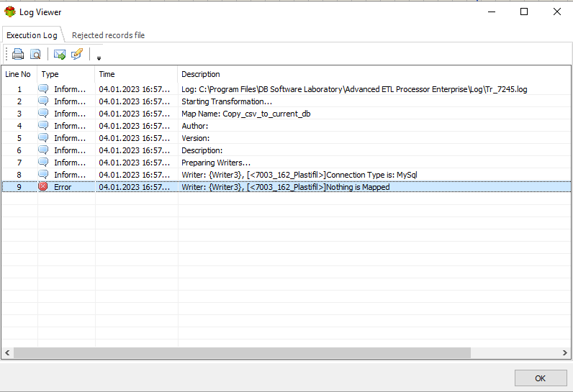Select the Tr_7245.log path entry

tap(354, 89)
